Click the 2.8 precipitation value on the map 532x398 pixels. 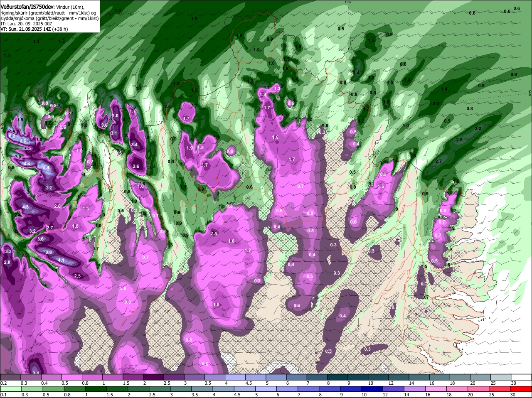point(7,262)
